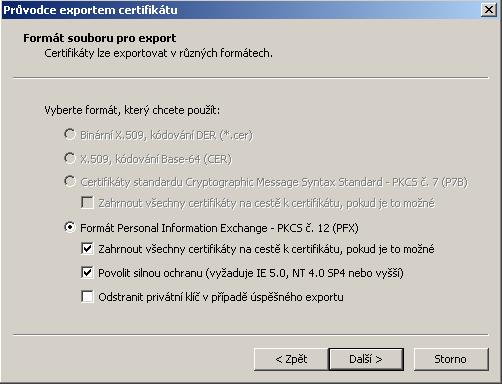The image size is (502, 384).
Task: Close the Průvodce exportem certifikátu dialog
Action: click(x=489, y=10)
